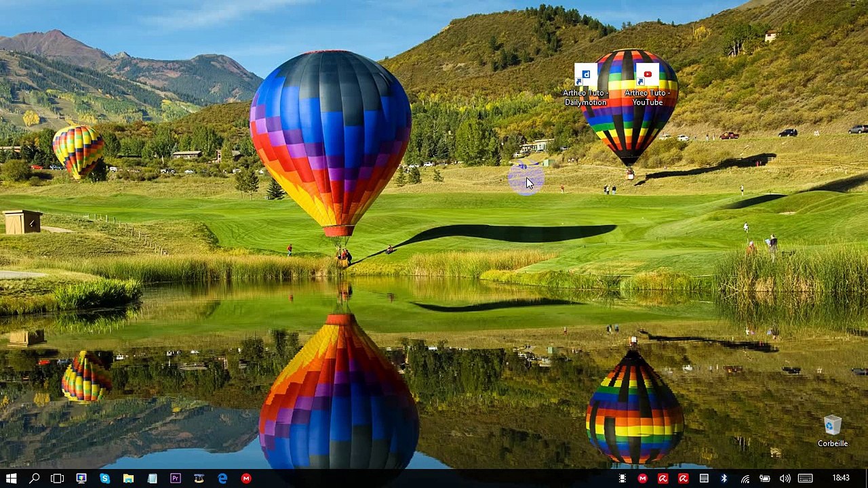Open the touch keyboard from the tray

point(806,479)
